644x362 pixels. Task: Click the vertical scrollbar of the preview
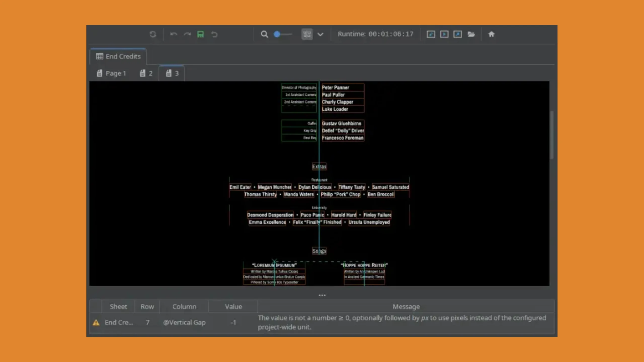click(x=552, y=135)
